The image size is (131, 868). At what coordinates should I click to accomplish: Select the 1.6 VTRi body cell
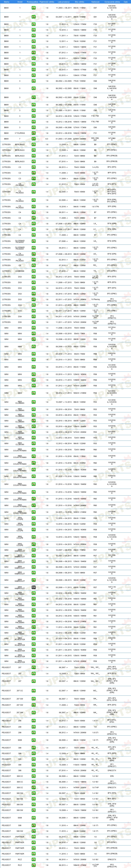point(95,207)
